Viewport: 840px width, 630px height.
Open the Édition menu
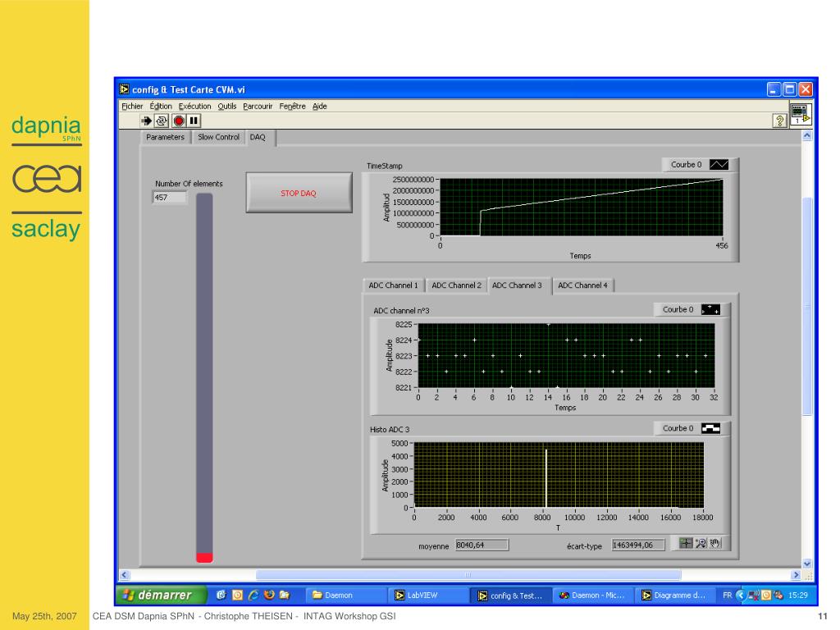pyautogui.click(x=161, y=106)
